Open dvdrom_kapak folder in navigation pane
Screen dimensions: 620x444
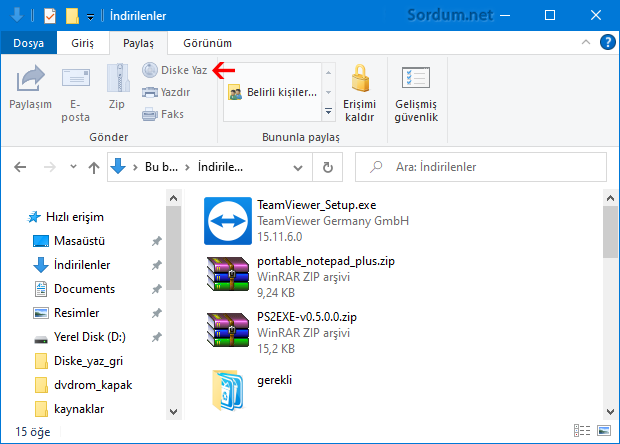click(83, 385)
